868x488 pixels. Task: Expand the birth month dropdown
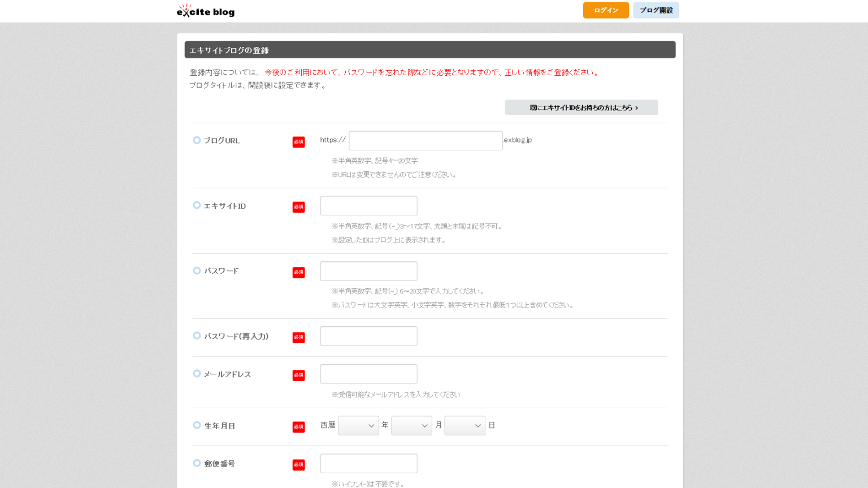coord(411,426)
